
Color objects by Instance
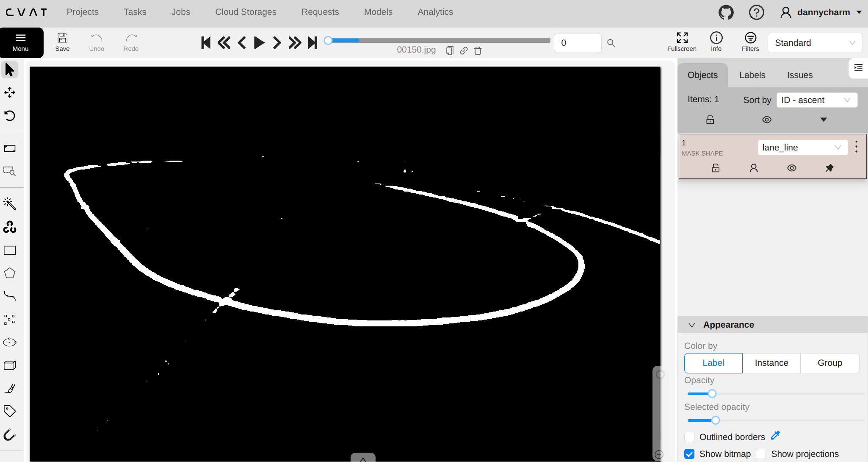[x=771, y=363]
